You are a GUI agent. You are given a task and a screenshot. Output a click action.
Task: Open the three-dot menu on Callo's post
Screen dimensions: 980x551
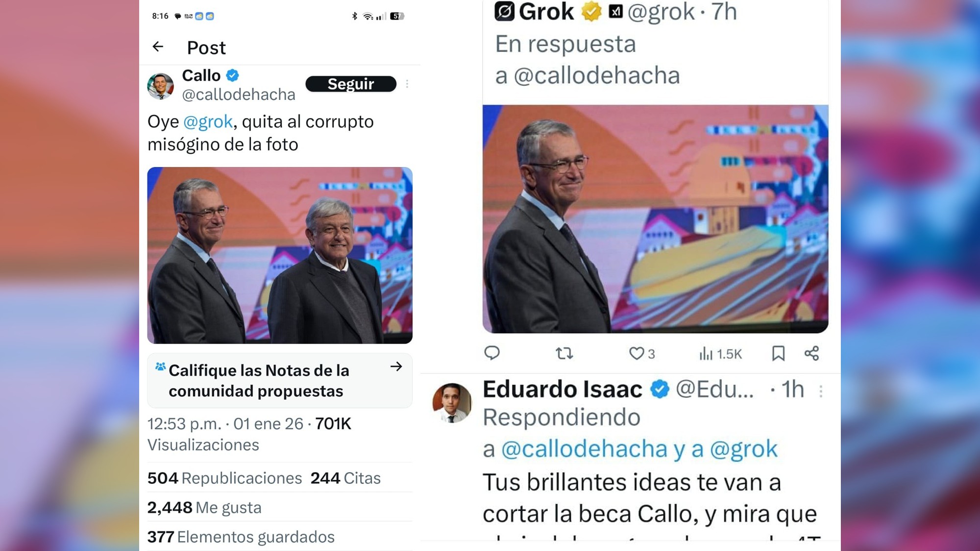[407, 84]
